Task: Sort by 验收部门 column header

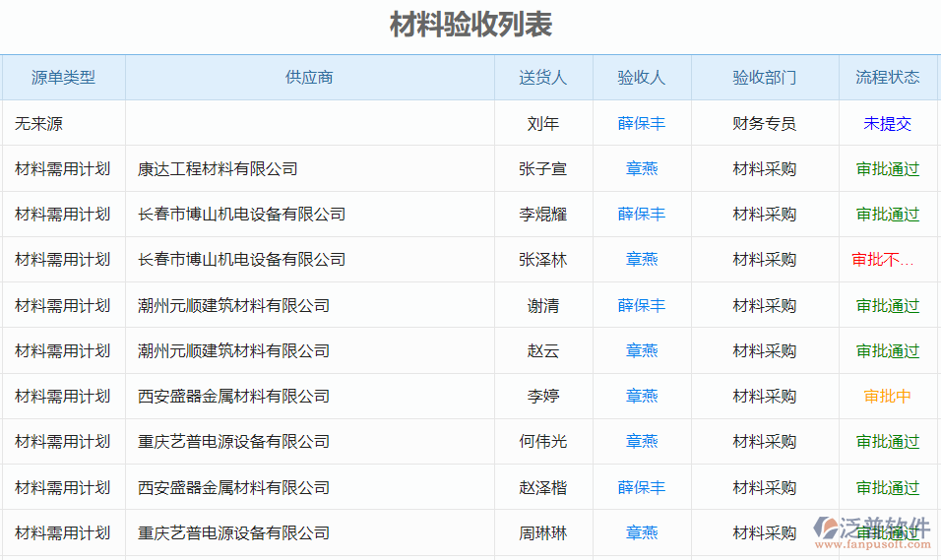Action: 765,77
